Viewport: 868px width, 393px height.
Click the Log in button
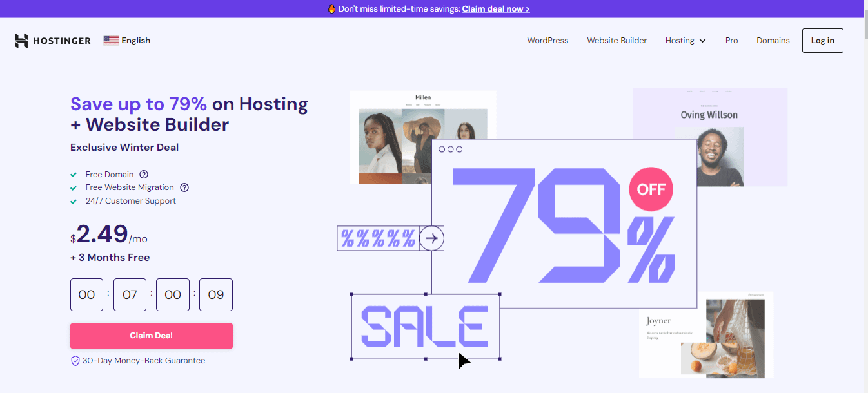[822, 41]
